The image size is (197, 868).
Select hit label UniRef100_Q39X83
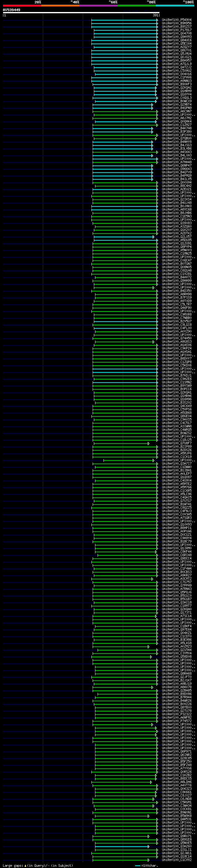coord(177,223)
